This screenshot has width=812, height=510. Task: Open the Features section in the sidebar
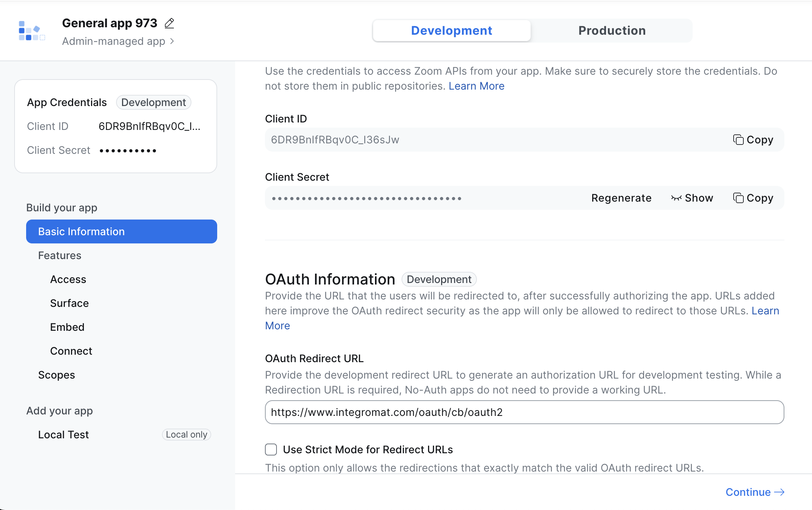pyautogui.click(x=60, y=255)
